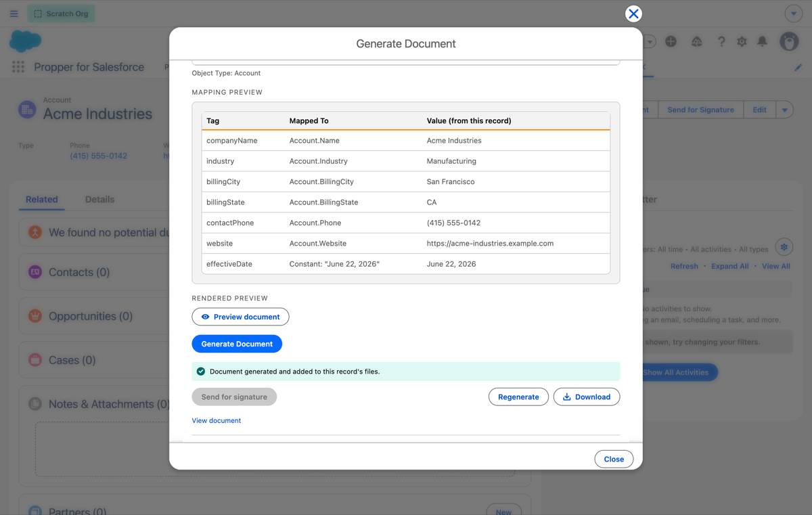Open the hamburger menu at top left
This screenshot has height=515, width=812.
click(x=14, y=14)
